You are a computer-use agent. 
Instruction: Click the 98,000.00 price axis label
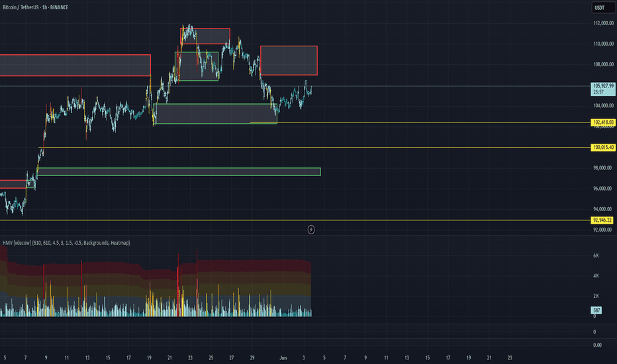(602, 167)
